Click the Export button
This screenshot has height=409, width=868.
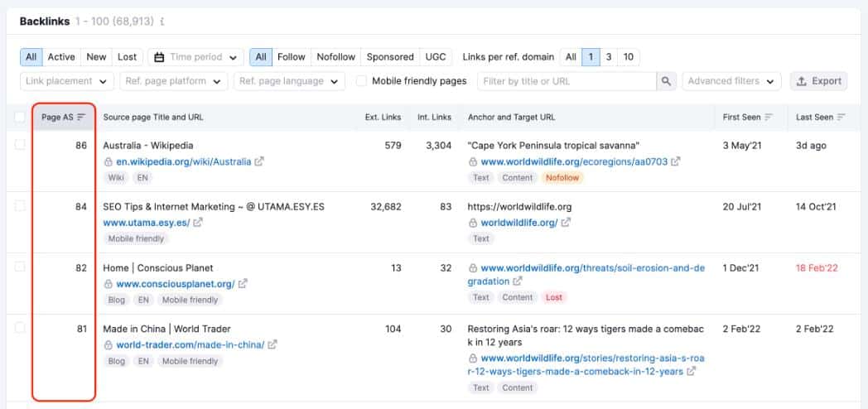[819, 81]
